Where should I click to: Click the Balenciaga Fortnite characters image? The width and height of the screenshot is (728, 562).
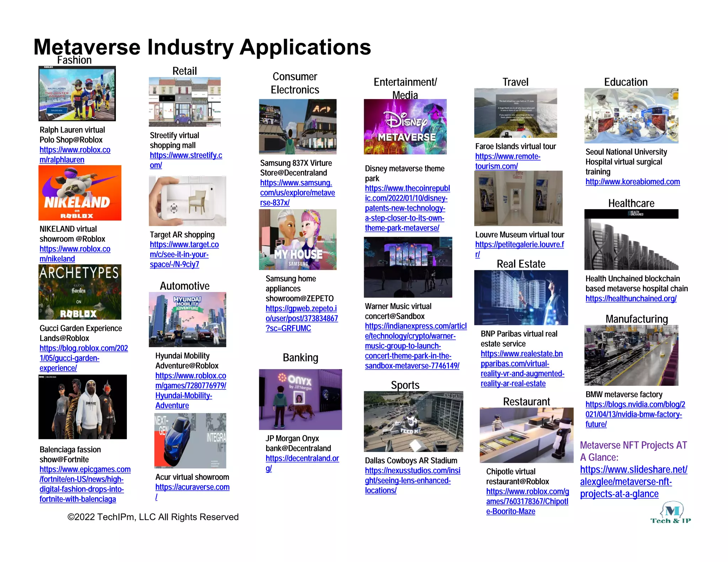click(x=82, y=407)
